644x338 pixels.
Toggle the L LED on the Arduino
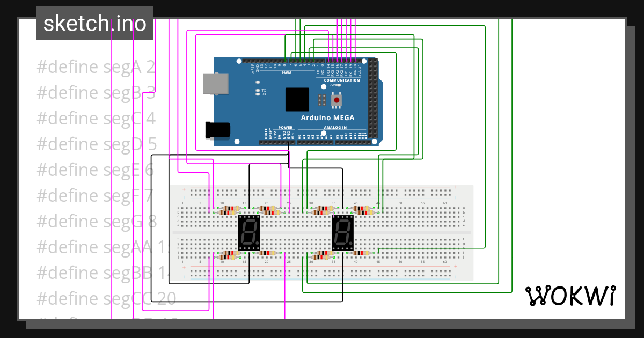(x=258, y=82)
